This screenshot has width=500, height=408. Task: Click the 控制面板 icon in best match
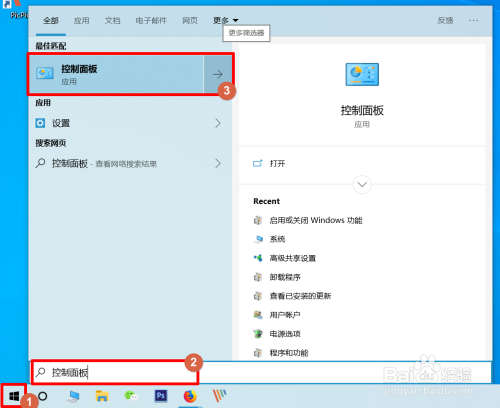coord(45,73)
